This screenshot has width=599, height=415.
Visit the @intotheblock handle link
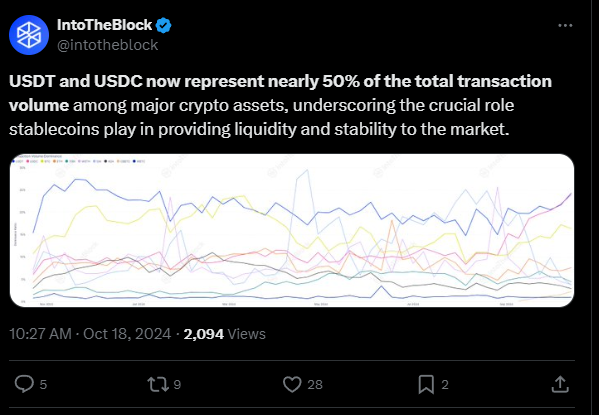(107, 45)
